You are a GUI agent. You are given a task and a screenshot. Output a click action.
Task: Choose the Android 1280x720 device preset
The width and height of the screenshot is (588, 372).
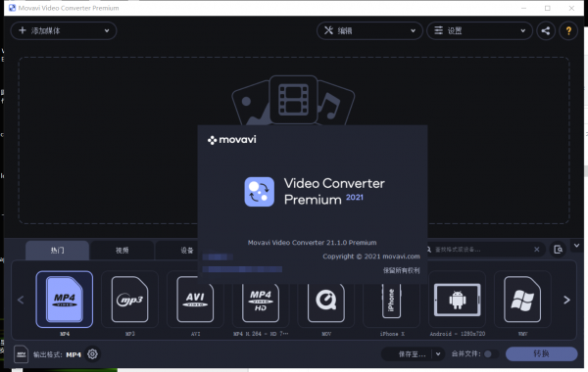457,300
